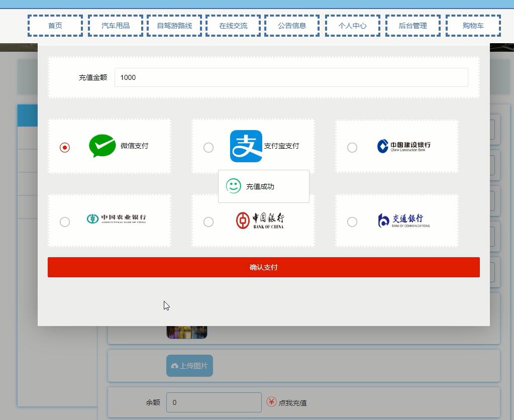Focus the 充值金额 input field

(x=291, y=77)
